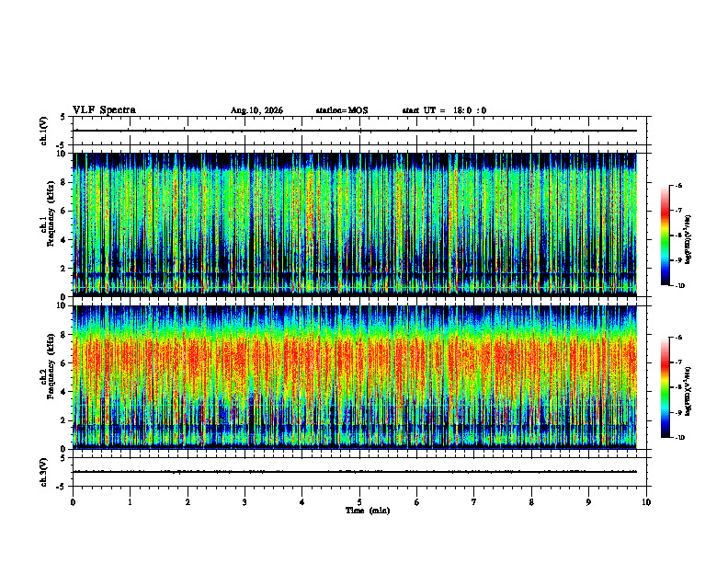728x563 pixels.
Task: Select the "start UT = 18:0 :0" text
Action: click(x=444, y=110)
